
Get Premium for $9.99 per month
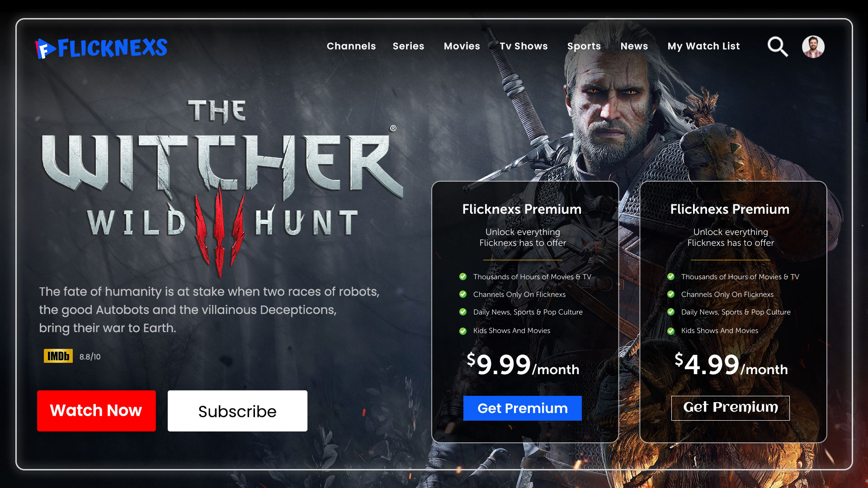[522, 408]
